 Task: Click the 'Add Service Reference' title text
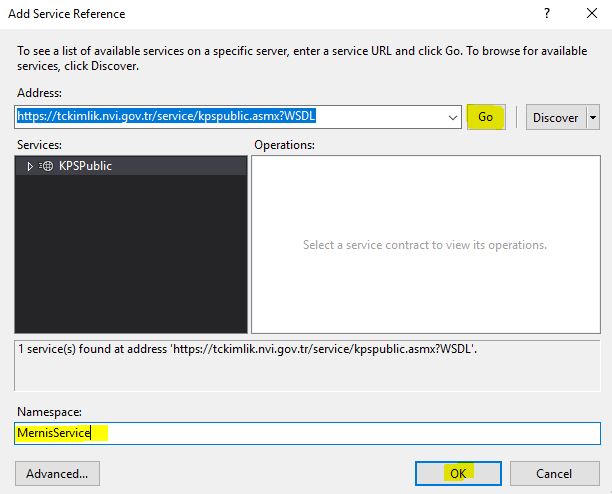point(67,14)
